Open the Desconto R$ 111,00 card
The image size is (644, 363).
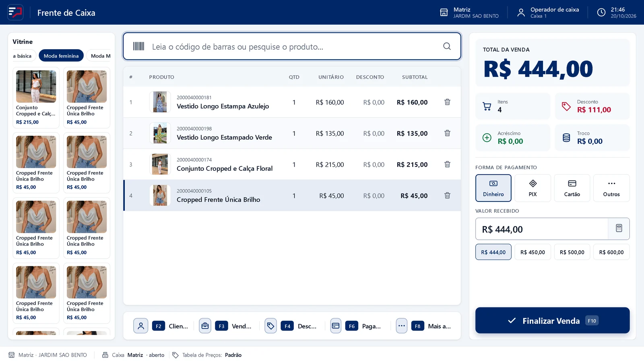pyautogui.click(x=592, y=106)
